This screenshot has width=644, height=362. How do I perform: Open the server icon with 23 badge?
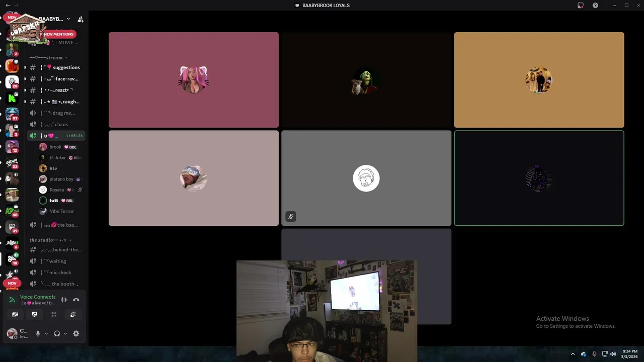click(12, 162)
